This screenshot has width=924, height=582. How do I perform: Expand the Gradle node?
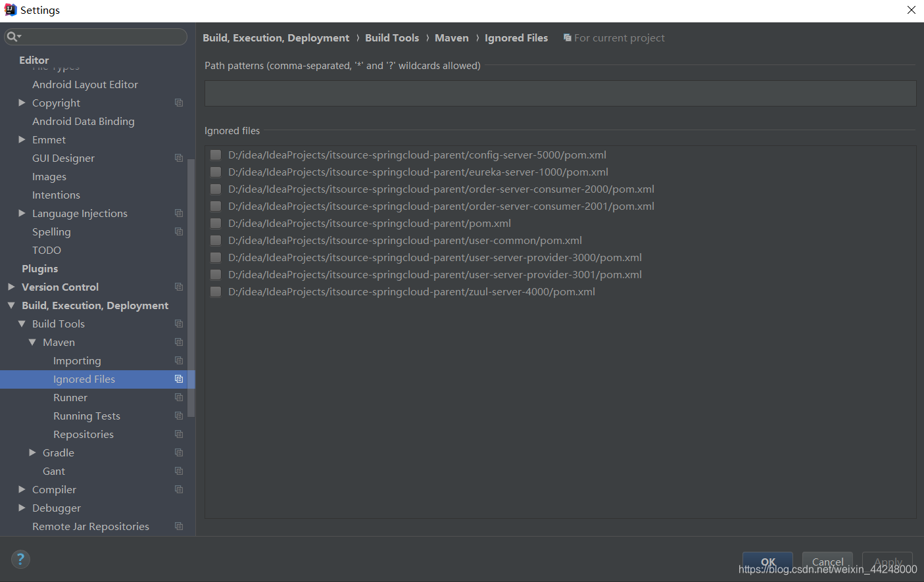[32, 452]
